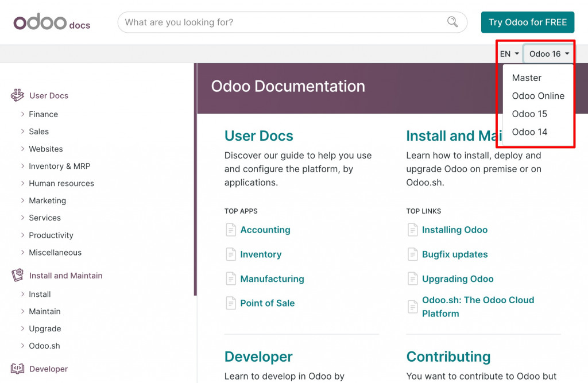Select Odoo 15 from the version menu
Screen dimensions: 588x383
tap(529, 114)
